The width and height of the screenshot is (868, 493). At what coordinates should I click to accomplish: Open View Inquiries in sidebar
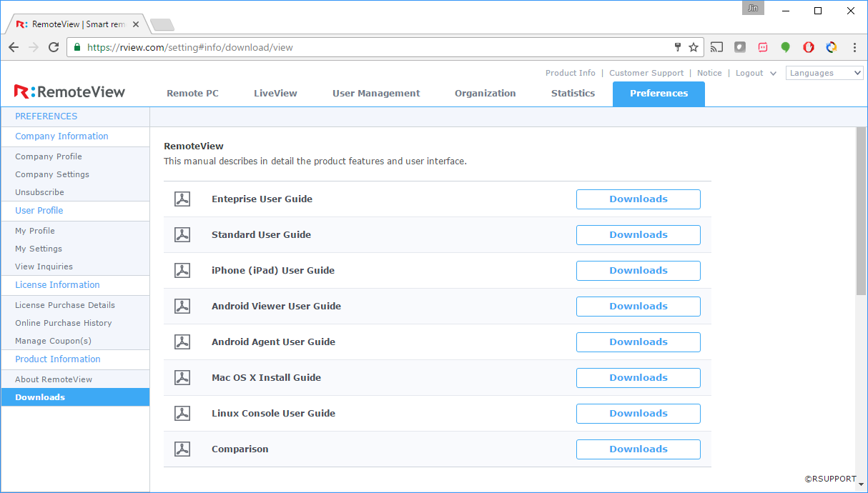44,267
